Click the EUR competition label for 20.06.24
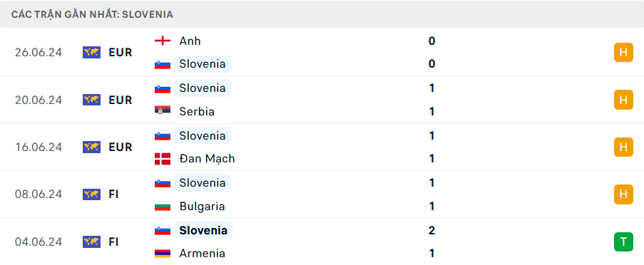Image resolution: width=644 pixels, height=265 pixels. [121, 100]
